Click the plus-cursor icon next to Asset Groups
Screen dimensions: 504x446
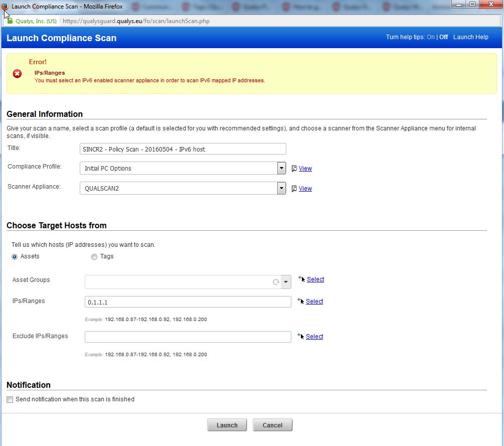pyautogui.click(x=301, y=279)
